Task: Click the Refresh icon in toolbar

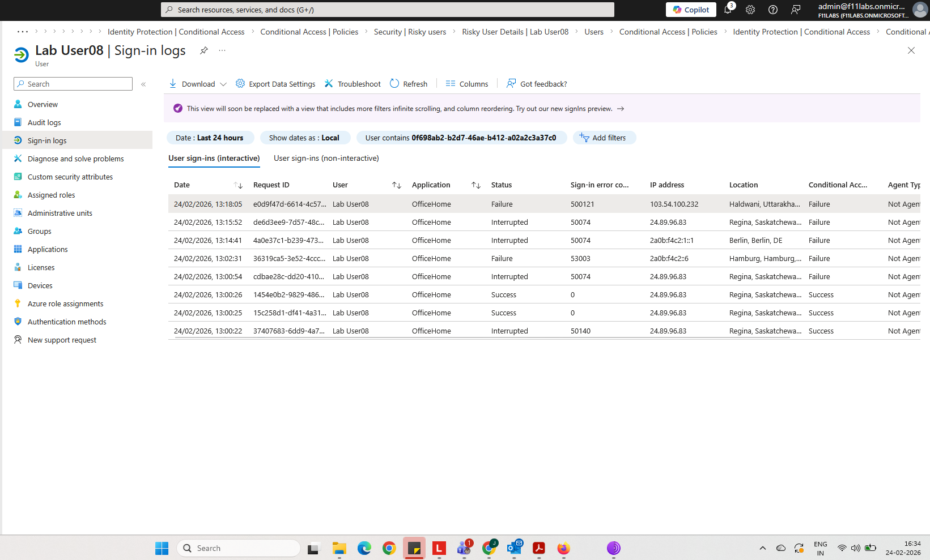Action: pyautogui.click(x=394, y=84)
